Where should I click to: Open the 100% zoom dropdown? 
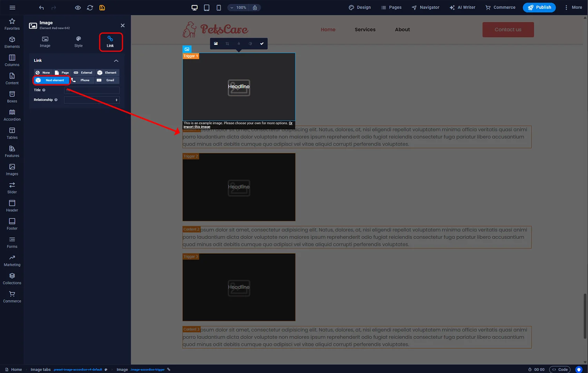click(x=238, y=7)
